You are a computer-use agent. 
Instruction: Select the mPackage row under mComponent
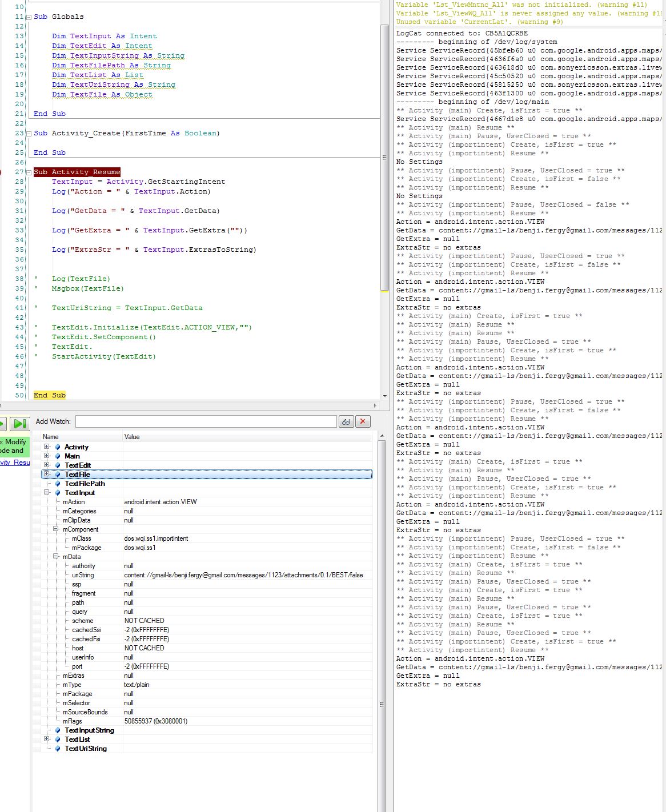click(207, 548)
